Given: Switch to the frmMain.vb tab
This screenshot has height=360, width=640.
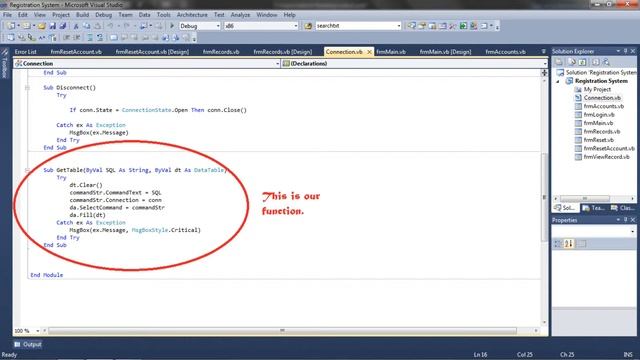Looking at the screenshot, I should [391, 52].
